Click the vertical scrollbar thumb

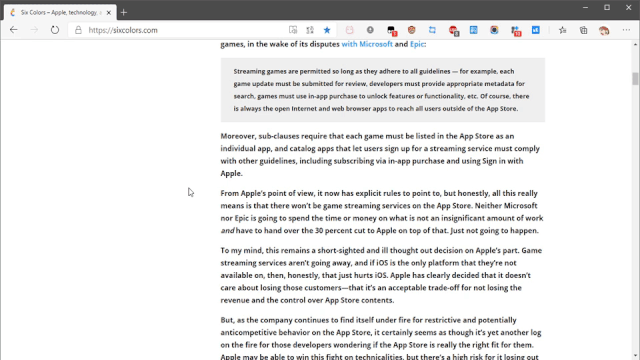click(635, 78)
